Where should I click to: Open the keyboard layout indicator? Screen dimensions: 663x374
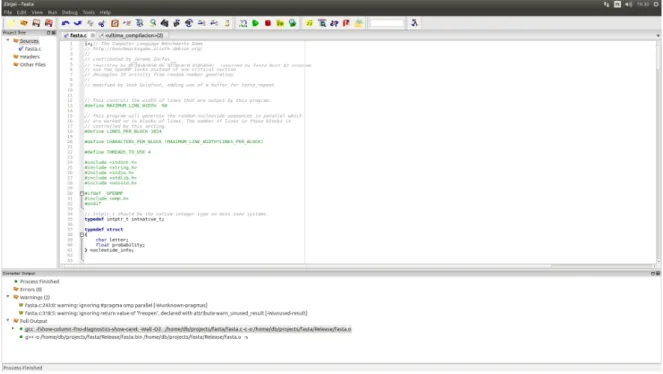(617, 4)
